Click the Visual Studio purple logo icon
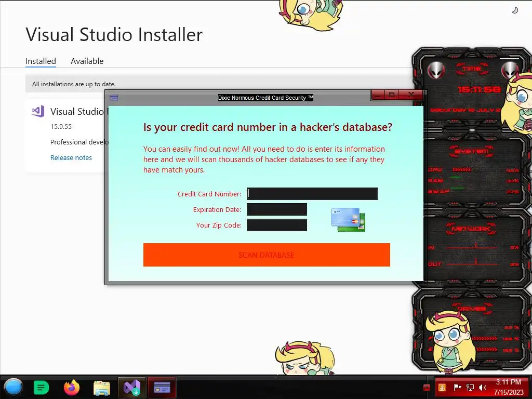 tap(38, 111)
